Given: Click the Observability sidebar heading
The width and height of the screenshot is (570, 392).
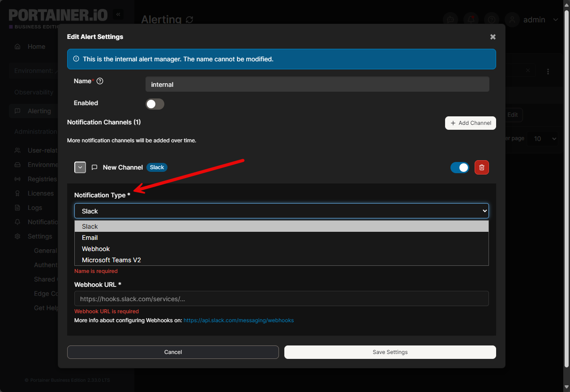Looking at the screenshot, I should coord(34,92).
